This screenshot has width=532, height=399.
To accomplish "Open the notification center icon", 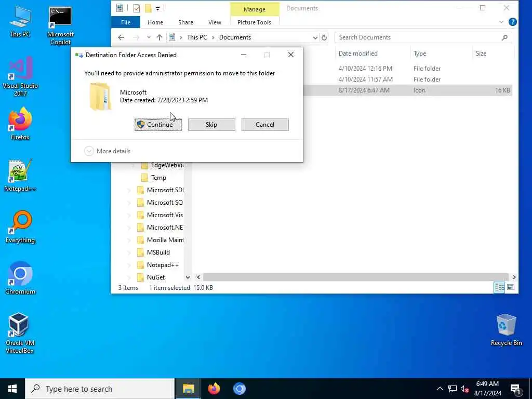I will (x=515, y=389).
